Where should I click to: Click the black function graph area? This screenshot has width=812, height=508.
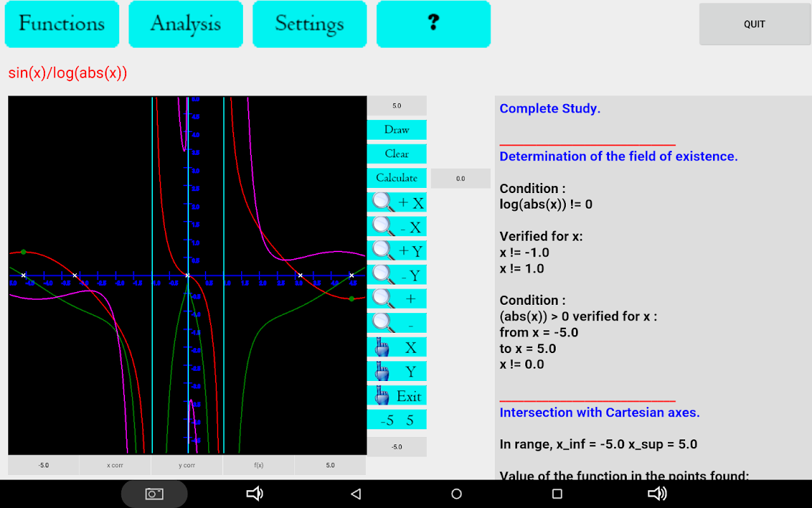(x=187, y=275)
